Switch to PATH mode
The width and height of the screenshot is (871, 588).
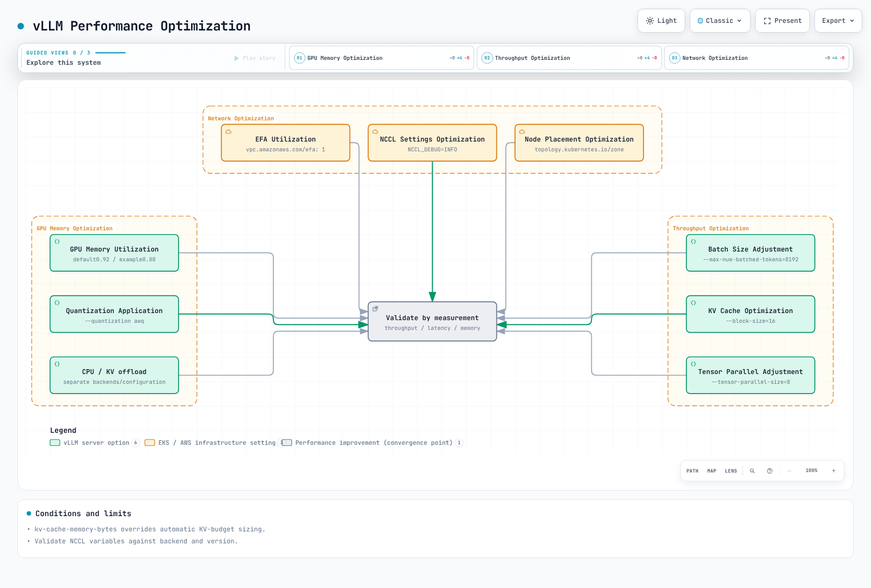point(692,471)
